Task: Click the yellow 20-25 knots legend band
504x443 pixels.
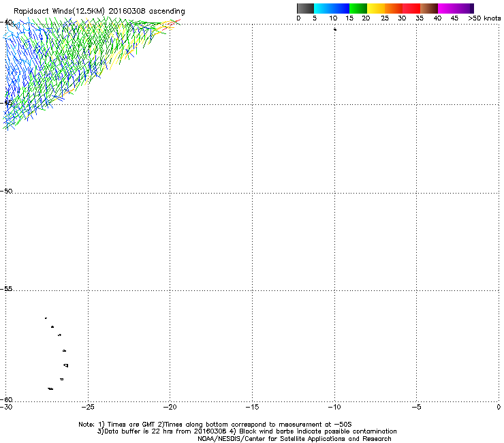Action: (376, 8)
